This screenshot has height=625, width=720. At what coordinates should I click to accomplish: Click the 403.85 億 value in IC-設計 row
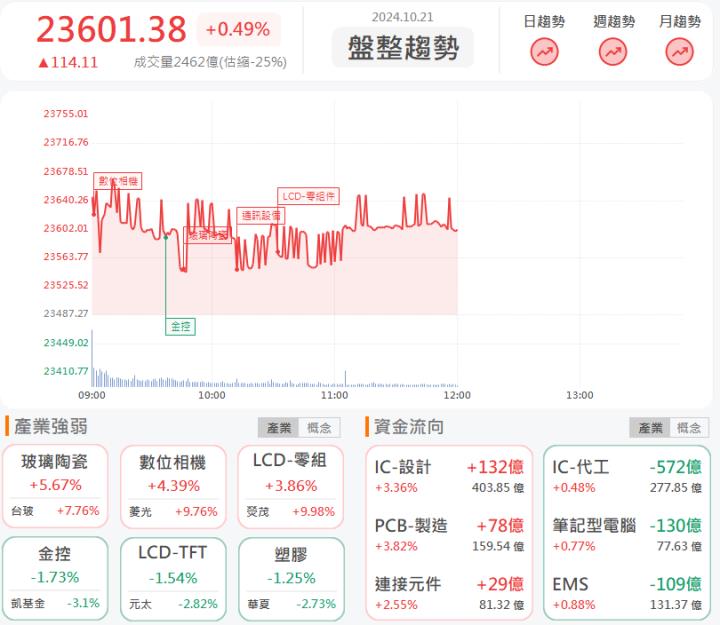pyautogui.click(x=498, y=488)
